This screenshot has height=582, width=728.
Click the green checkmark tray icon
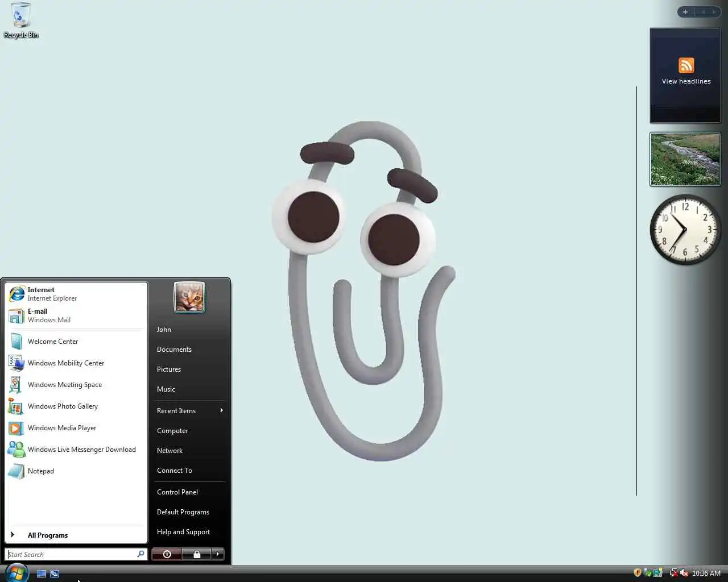pyautogui.click(x=648, y=573)
